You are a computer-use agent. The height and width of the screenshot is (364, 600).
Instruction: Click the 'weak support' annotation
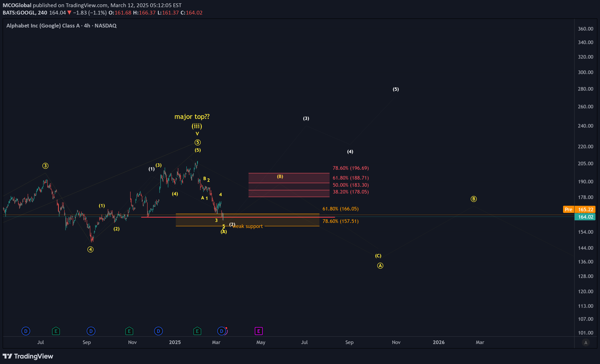(247, 226)
